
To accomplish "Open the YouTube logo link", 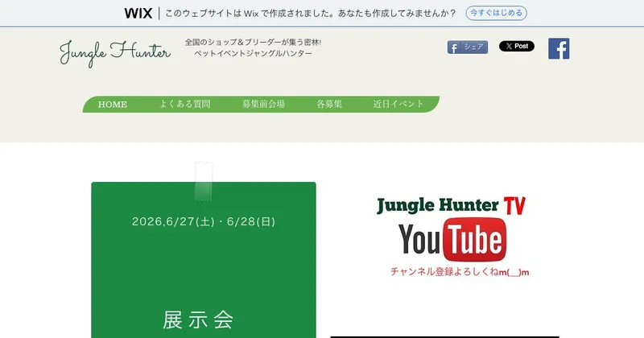I will (x=452, y=240).
